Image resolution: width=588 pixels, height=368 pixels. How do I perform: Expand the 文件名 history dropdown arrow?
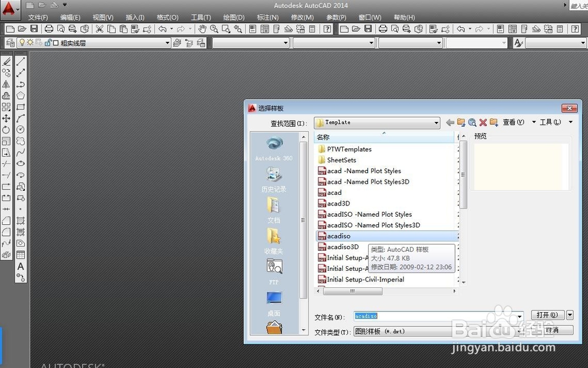tap(519, 317)
